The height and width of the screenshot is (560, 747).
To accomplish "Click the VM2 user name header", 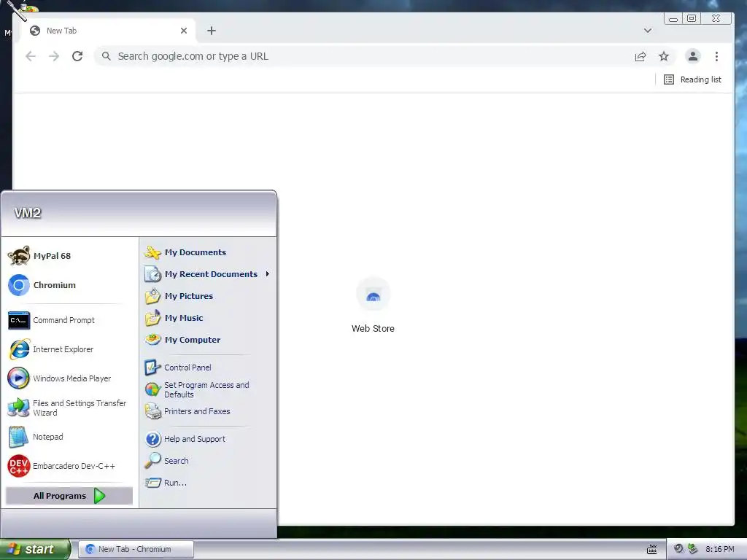I will [x=27, y=213].
